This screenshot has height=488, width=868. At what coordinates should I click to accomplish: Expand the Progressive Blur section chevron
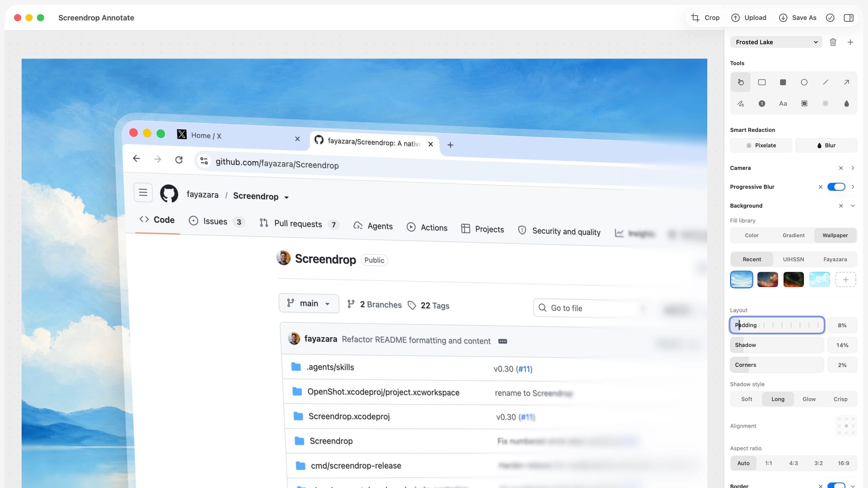click(x=853, y=187)
